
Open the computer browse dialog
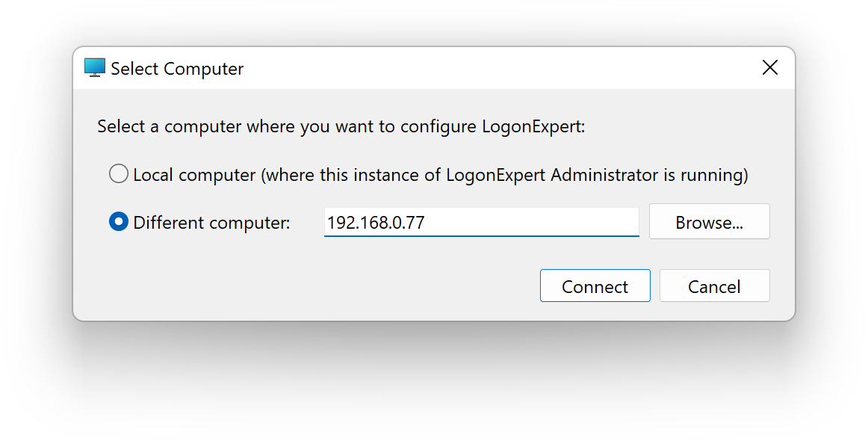tap(708, 221)
